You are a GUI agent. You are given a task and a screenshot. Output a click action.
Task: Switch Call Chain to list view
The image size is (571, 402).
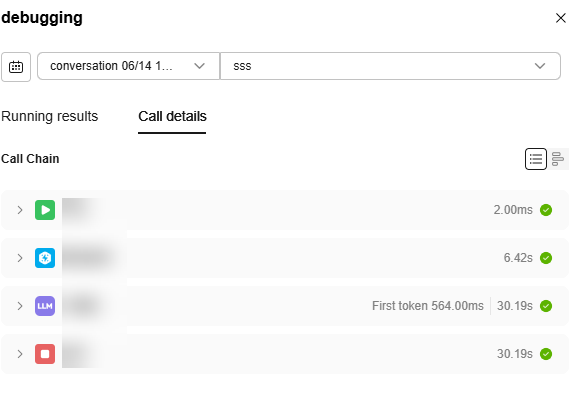point(536,159)
